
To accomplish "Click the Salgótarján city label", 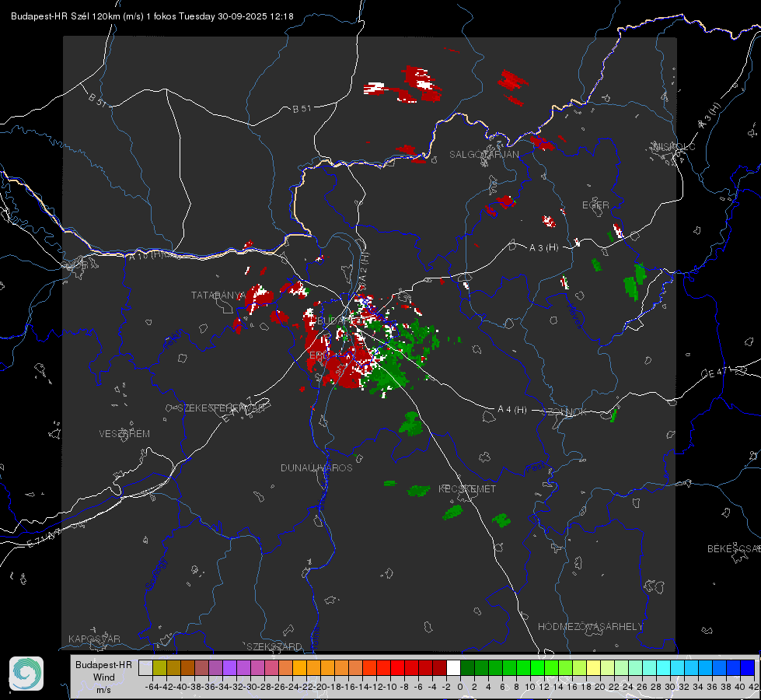I will [x=483, y=155].
